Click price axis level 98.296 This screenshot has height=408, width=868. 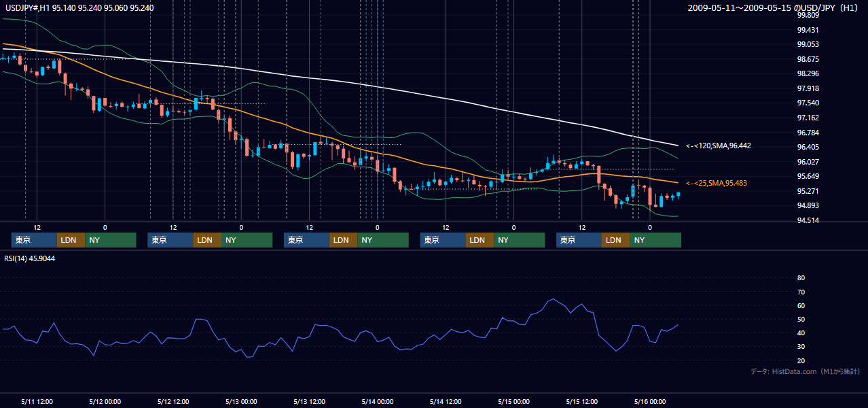tap(808, 73)
